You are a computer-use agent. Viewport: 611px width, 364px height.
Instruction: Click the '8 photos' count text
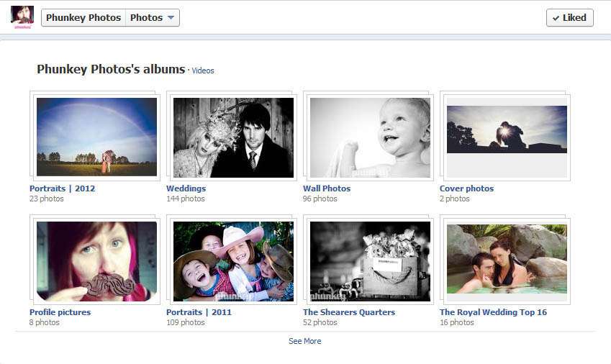point(45,322)
